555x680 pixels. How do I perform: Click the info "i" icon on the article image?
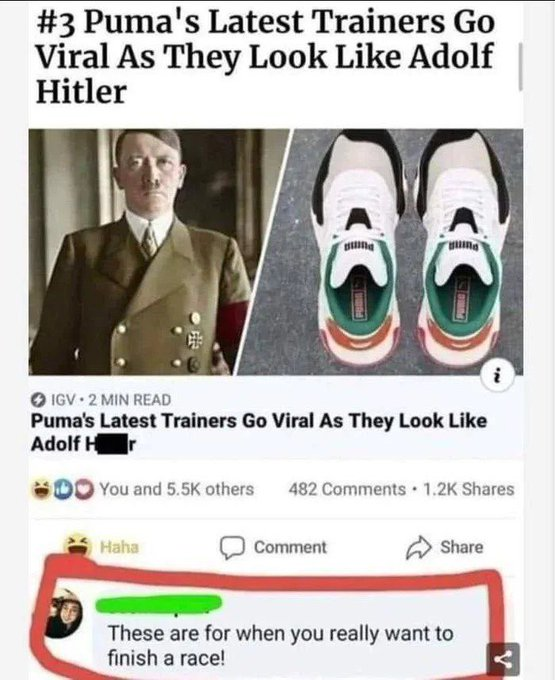pos(498,376)
